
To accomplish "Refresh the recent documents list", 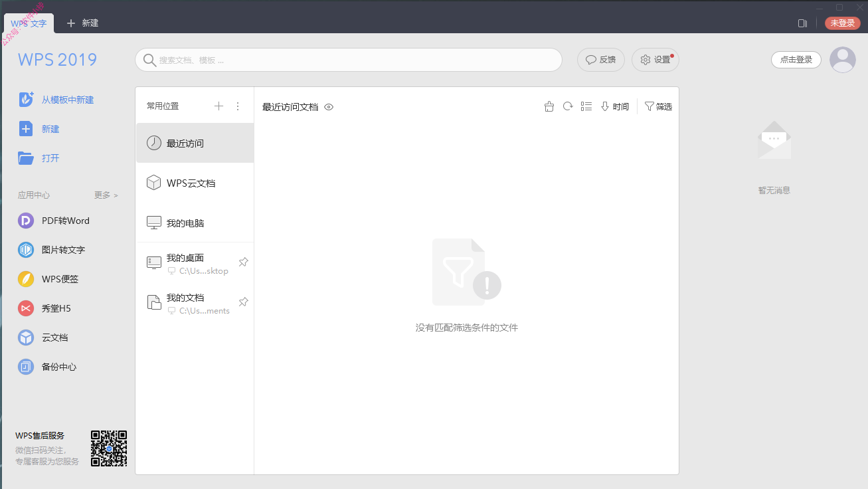I will [568, 106].
